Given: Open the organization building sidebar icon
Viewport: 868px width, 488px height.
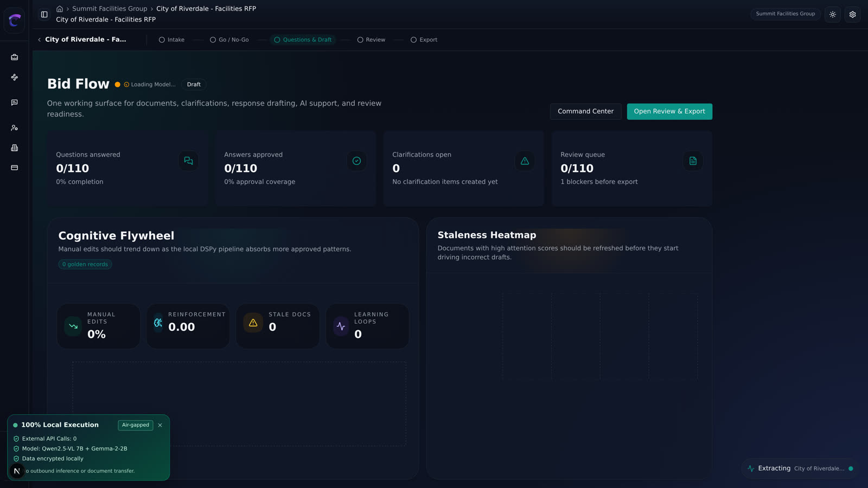Looking at the screenshot, I should click(15, 147).
